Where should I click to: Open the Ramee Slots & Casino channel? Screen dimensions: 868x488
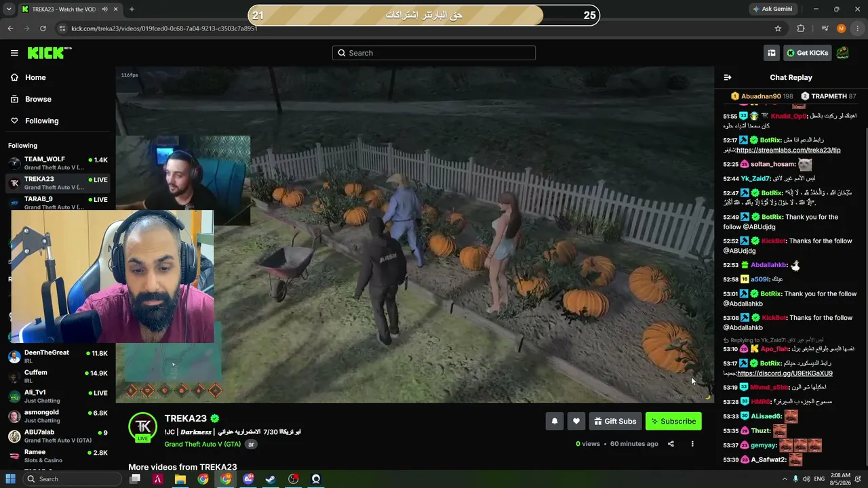pyautogui.click(x=58, y=456)
